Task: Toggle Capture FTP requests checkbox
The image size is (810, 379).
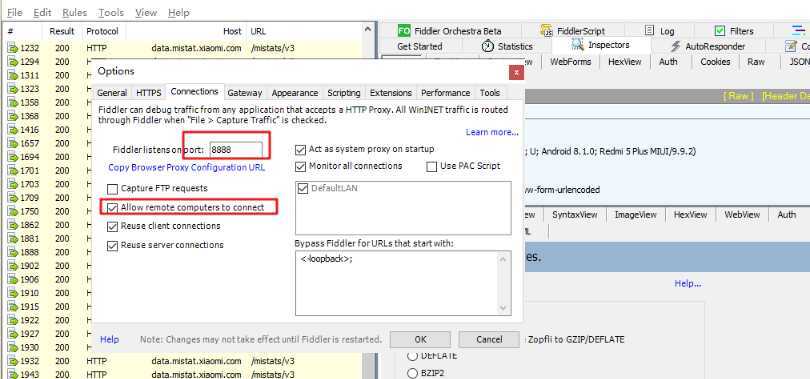Action: pos(112,189)
